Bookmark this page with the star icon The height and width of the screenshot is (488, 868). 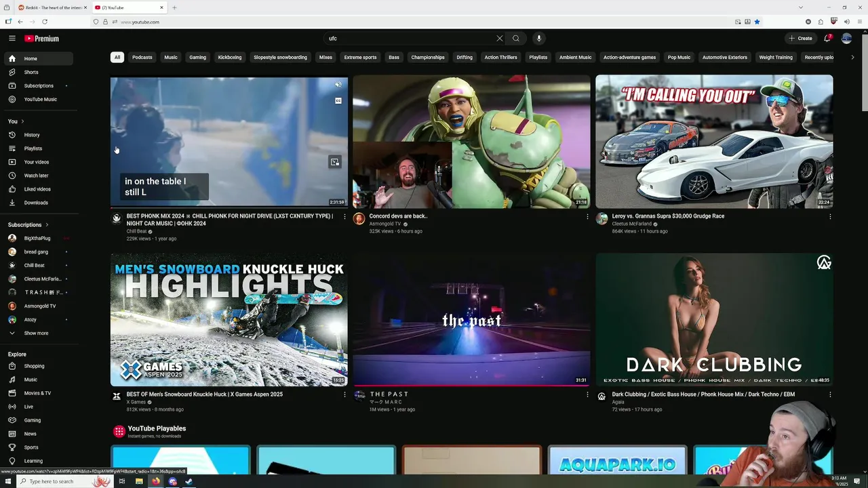click(x=757, y=22)
